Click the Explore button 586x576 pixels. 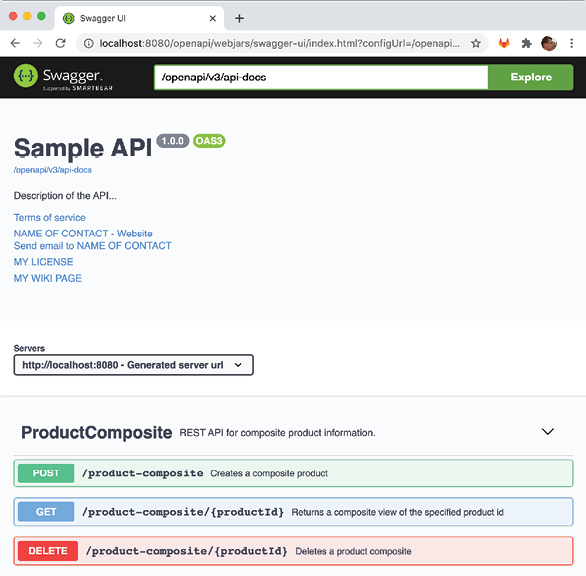coord(531,77)
